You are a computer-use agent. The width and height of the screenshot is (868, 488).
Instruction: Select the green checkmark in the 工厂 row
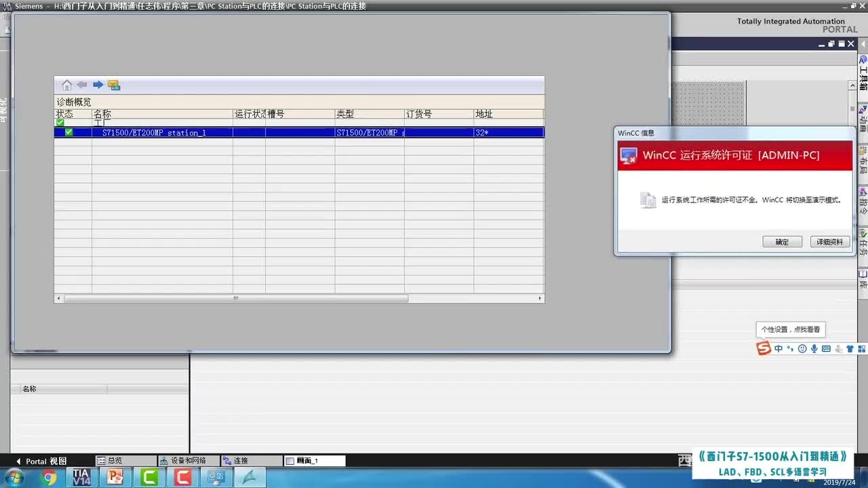[x=60, y=123]
